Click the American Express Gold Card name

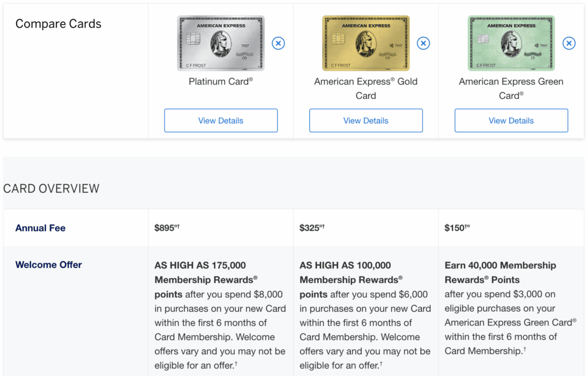tap(366, 89)
